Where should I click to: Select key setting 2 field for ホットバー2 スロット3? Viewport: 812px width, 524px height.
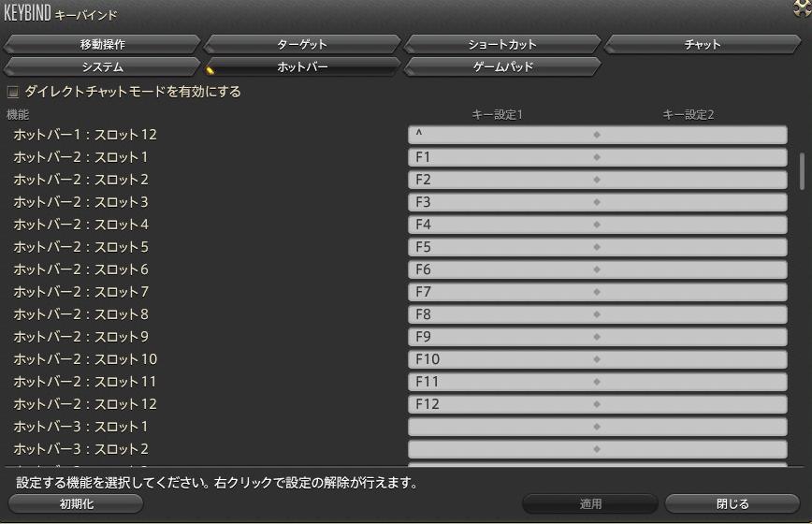692,202
